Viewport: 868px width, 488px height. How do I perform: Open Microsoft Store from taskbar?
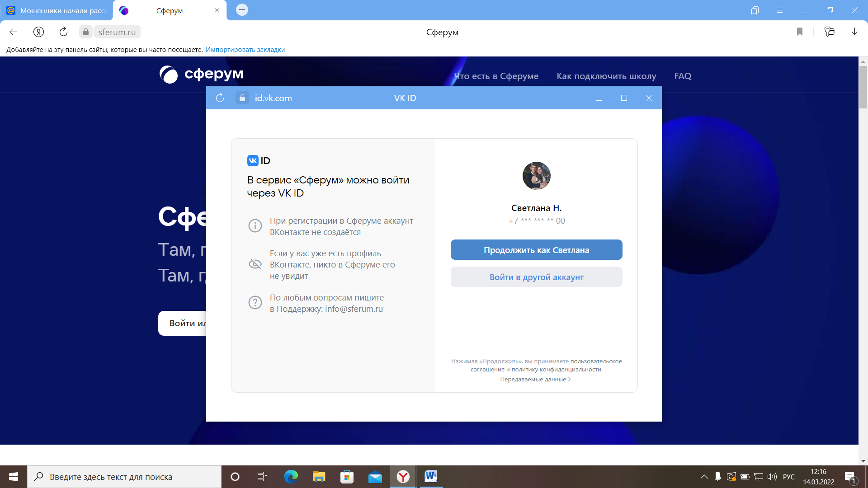347,477
